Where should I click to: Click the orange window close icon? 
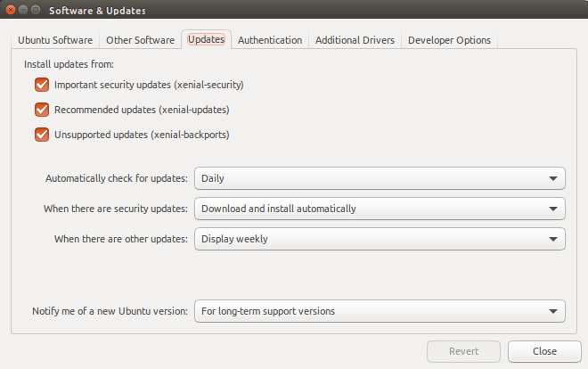[11, 10]
